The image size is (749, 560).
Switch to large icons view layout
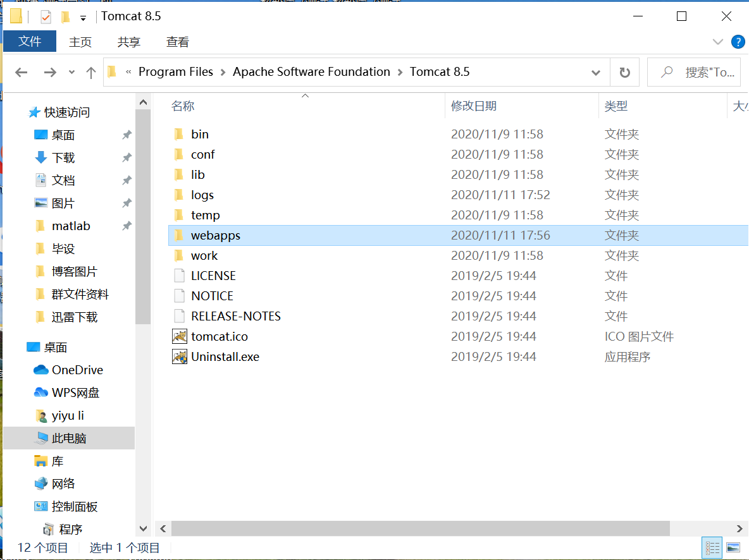point(733,548)
